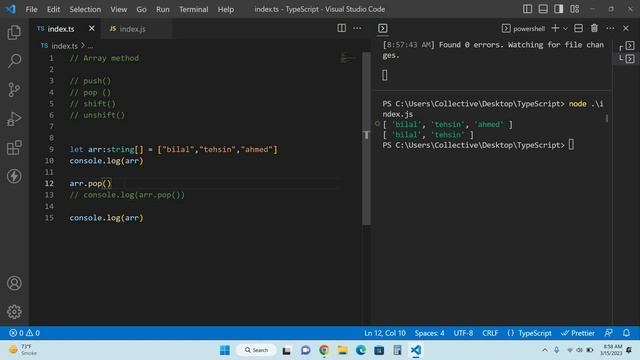Open the Run menu

pyautogui.click(x=162, y=9)
